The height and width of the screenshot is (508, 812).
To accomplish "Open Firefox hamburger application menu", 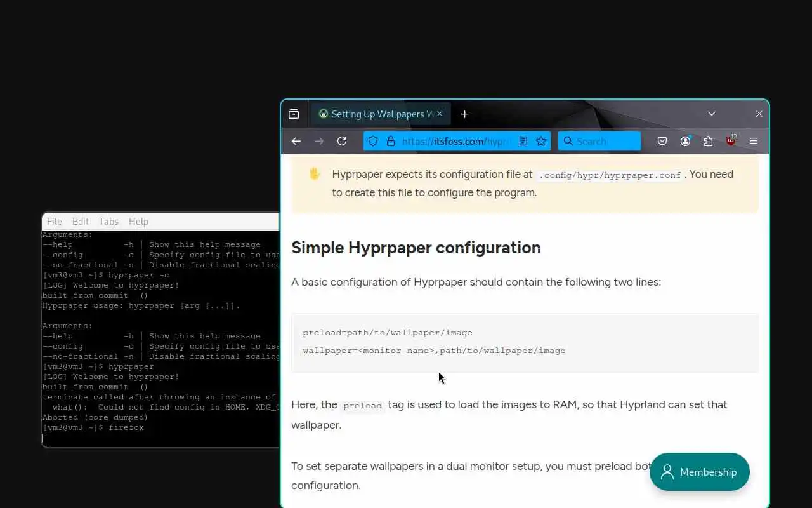I will [x=754, y=141].
